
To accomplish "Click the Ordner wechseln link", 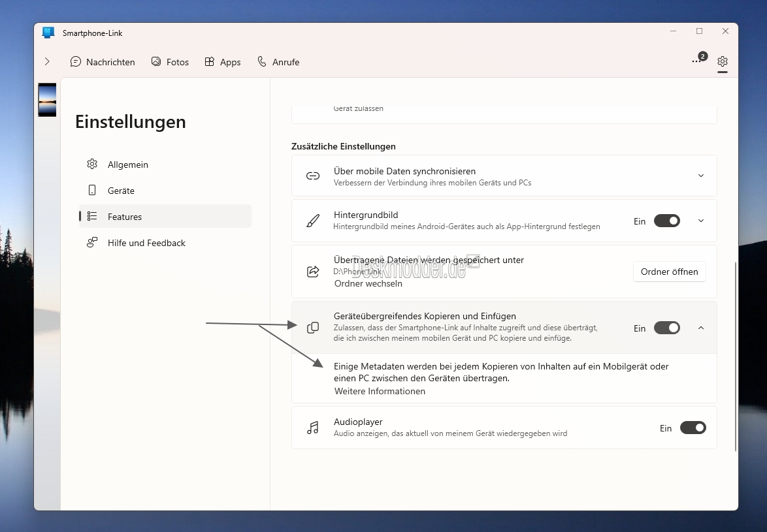I will (x=368, y=283).
